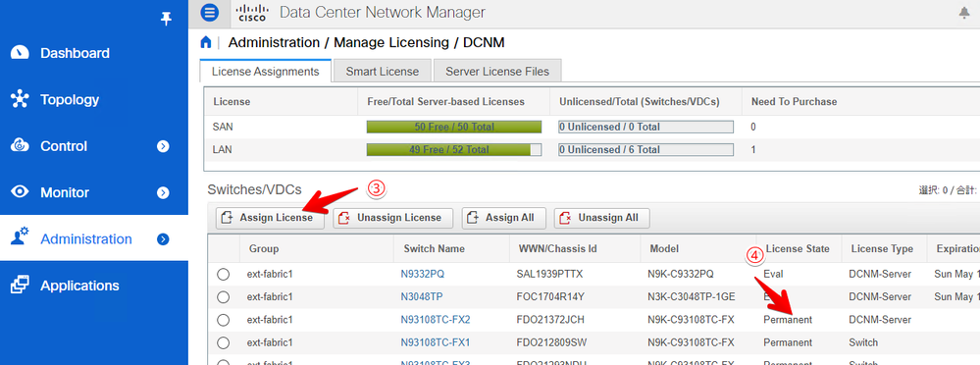Click the Unassign License button
980x365 pixels.
point(392,218)
